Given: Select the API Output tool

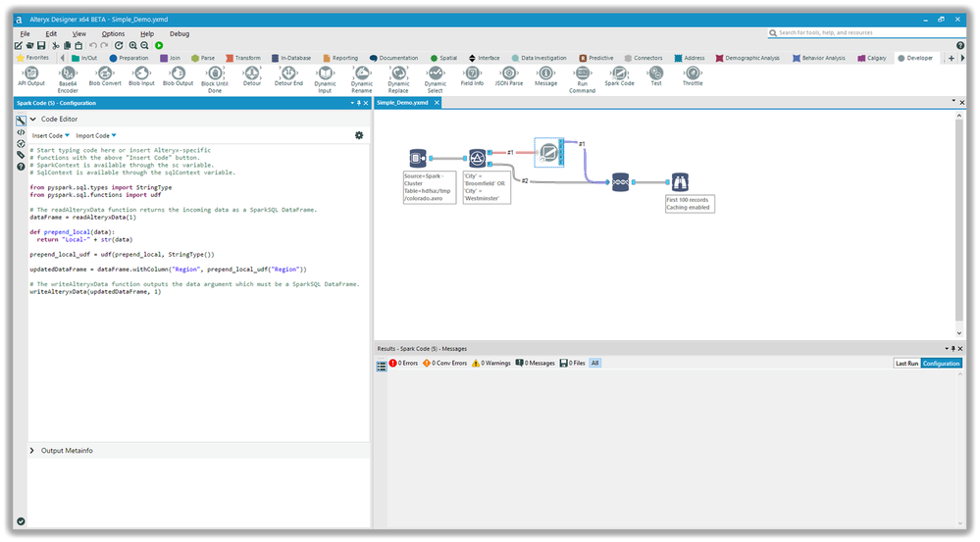Looking at the screenshot, I should pyautogui.click(x=31, y=76).
